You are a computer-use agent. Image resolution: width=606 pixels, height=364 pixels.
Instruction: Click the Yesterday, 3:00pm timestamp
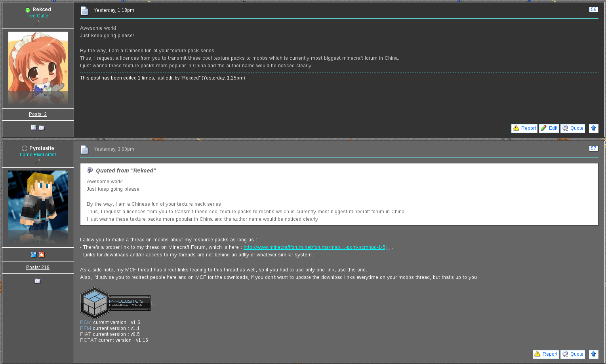point(114,149)
